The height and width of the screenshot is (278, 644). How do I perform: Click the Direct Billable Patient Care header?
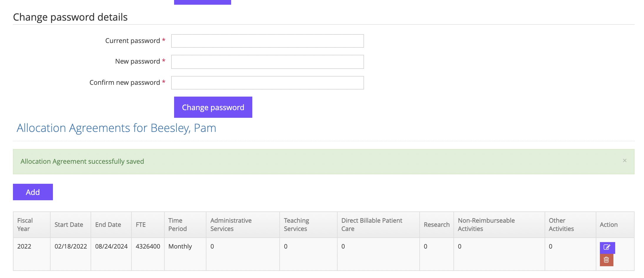click(378, 225)
